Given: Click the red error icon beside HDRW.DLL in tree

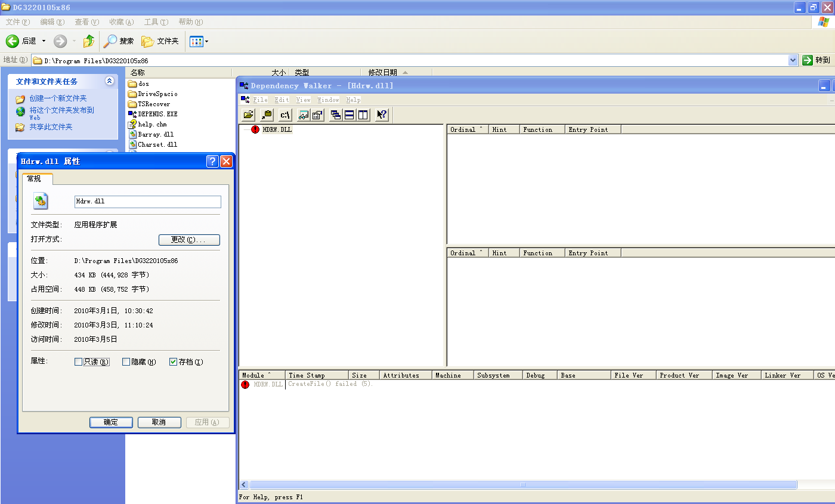Looking at the screenshot, I should click(255, 129).
